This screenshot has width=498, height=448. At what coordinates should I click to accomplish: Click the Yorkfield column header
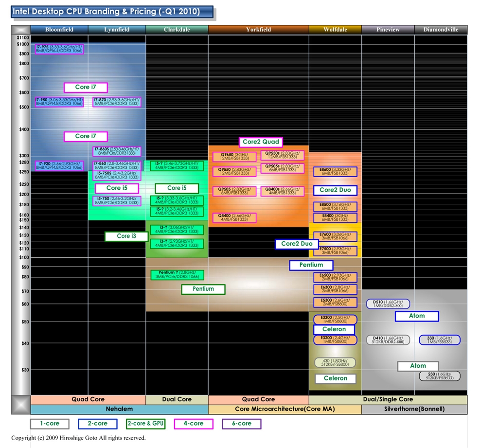(259, 30)
